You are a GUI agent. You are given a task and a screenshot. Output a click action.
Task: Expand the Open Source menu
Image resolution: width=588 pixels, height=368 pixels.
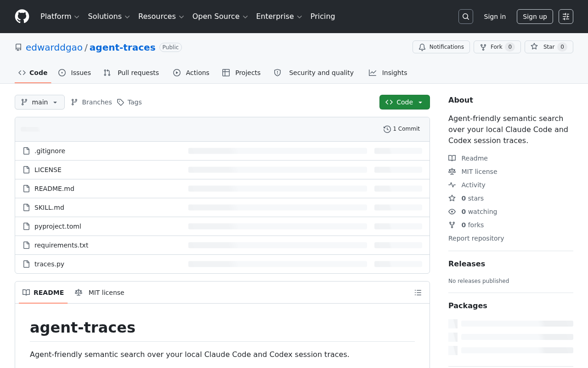click(220, 17)
